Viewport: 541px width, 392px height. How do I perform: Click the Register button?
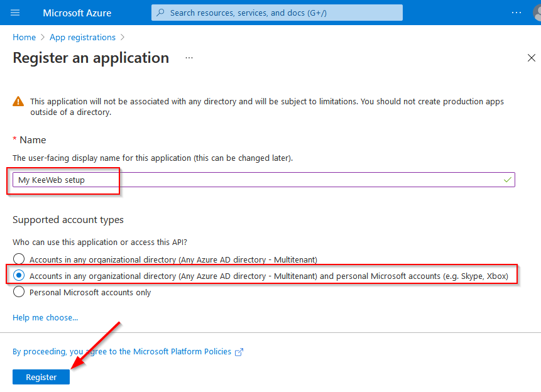click(40, 377)
